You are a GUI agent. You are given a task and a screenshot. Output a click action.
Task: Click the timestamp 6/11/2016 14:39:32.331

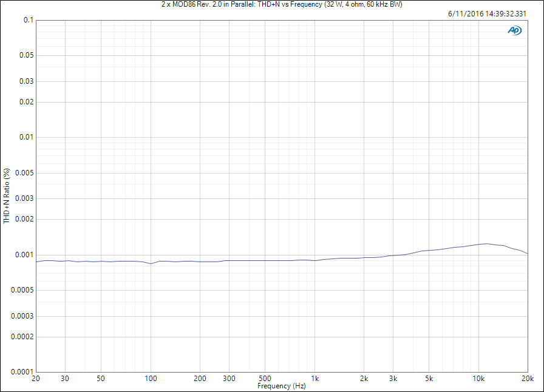(487, 14)
